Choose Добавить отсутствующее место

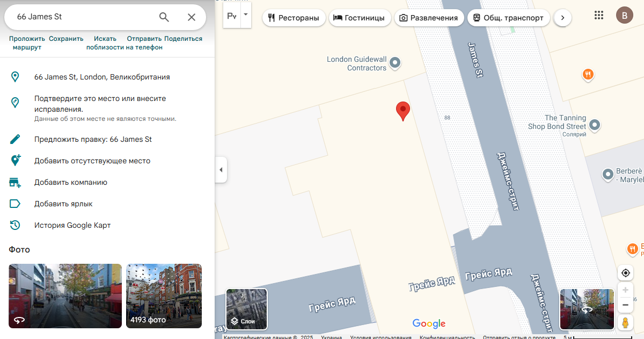point(92,161)
